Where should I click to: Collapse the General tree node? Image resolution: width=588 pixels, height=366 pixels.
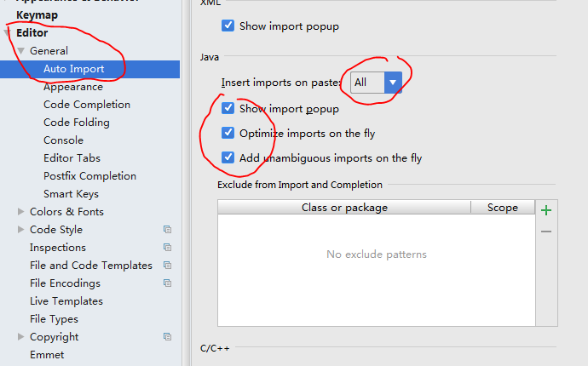(x=21, y=51)
